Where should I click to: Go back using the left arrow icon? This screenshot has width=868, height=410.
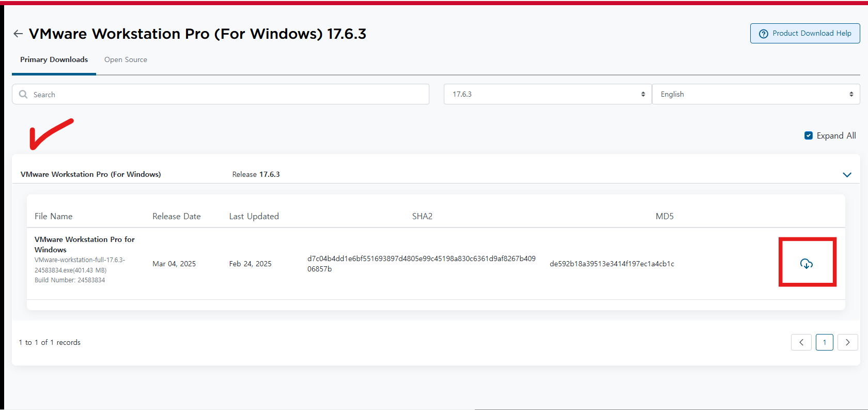coord(18,34)
